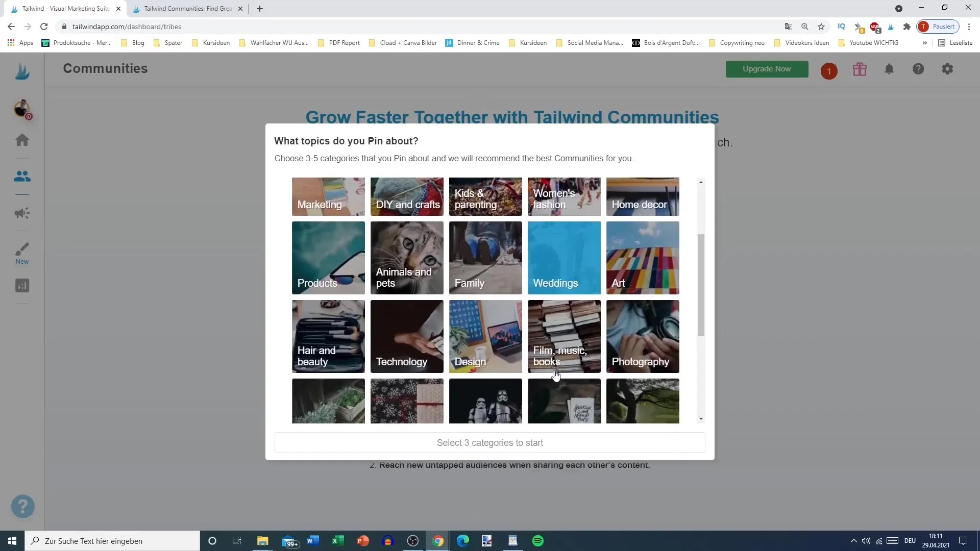
Task: Open the Tailwind logo home icon
Action: (x=22, y=71)
